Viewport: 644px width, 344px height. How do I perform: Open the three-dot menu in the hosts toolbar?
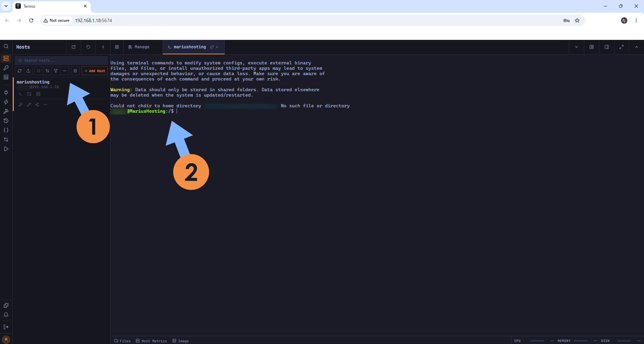pos(64,71)
